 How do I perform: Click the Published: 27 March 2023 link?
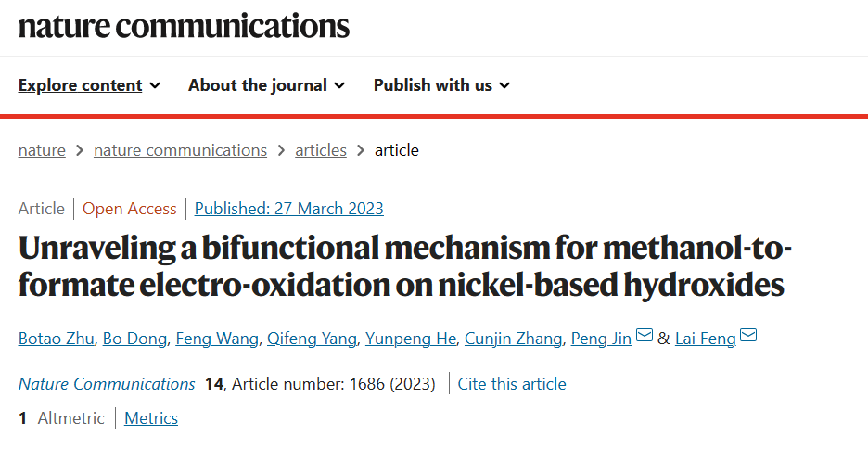point(289,209)
